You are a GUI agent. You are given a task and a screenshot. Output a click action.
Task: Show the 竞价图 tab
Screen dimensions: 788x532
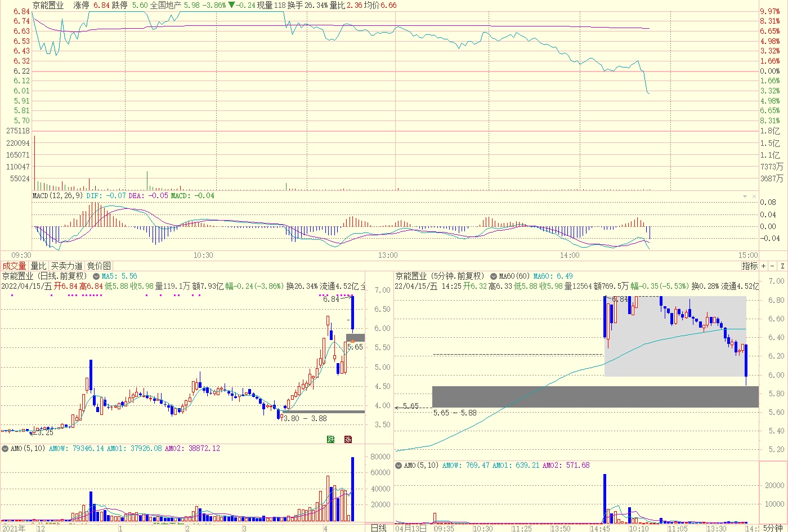click(x=99, y=266)
